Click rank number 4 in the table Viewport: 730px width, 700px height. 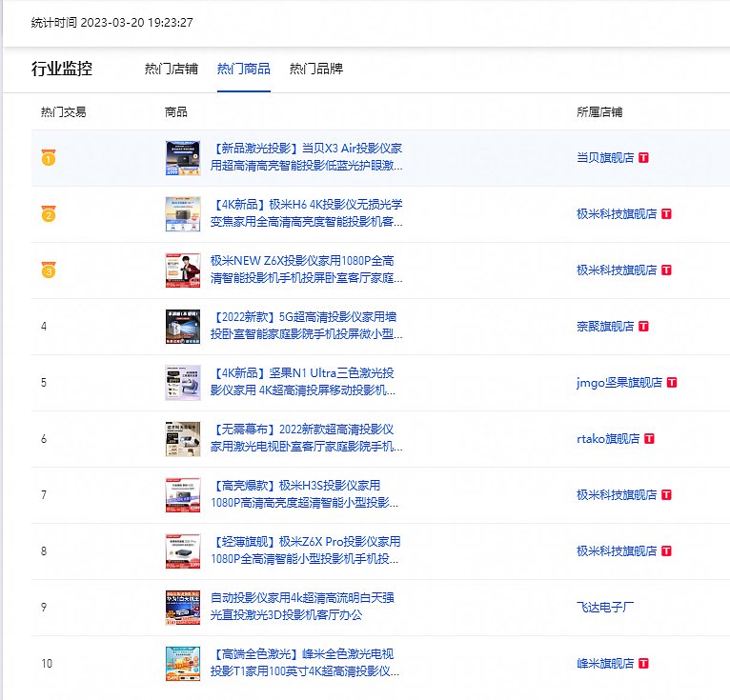pyautogui.click(x=44, y=327)
